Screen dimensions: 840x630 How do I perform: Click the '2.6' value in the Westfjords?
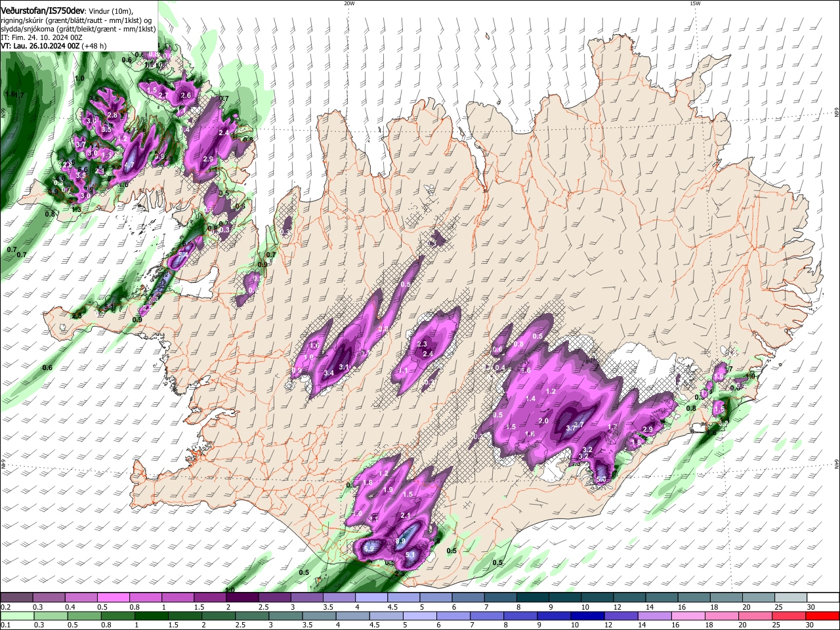click(x=186, y=96)
